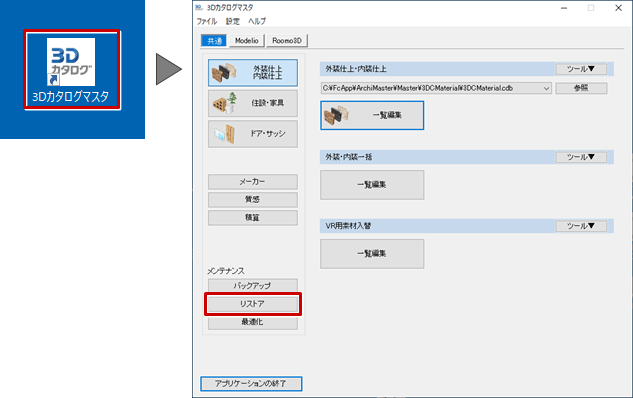Click the バックアップ button
This screenshot has height=398, width=633.
coord(253,286)
